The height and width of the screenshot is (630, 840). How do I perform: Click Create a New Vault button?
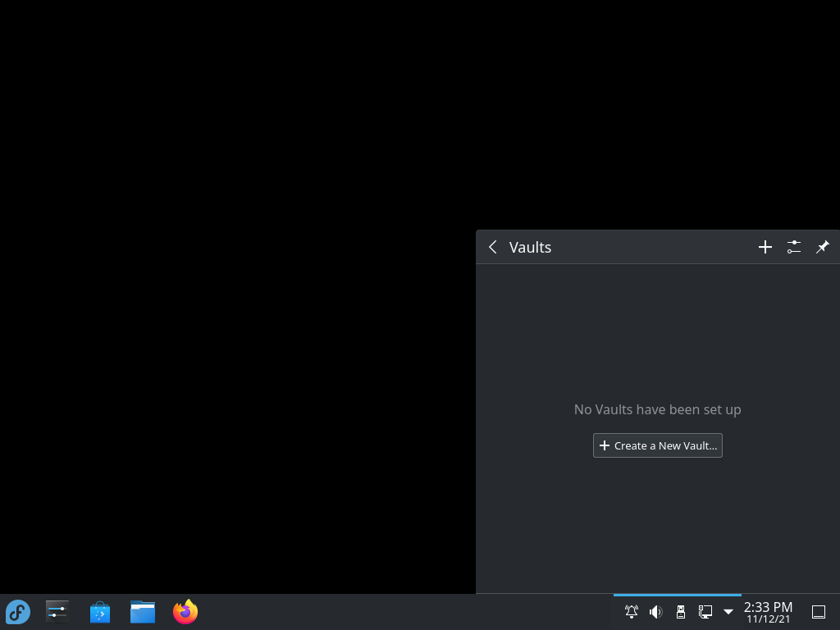tap(657, 445)
